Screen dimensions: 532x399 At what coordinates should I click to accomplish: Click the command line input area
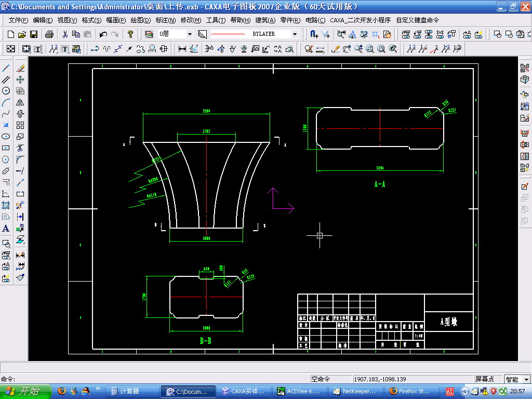point(163,379)
